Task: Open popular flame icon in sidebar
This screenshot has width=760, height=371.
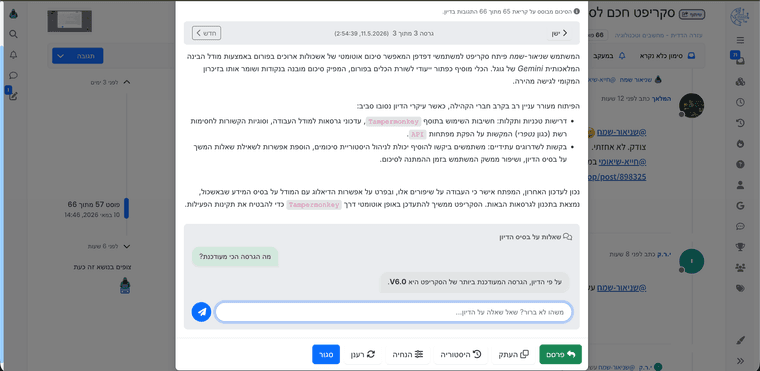Action: tap(740, 144)
